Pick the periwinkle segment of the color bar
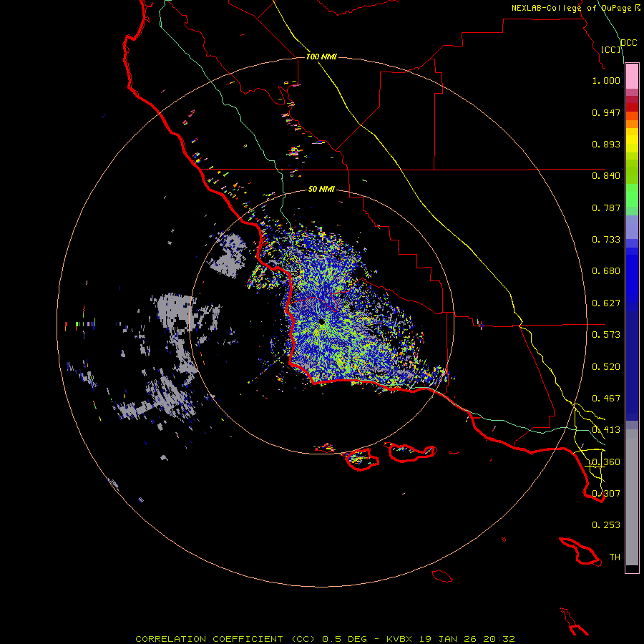This screenshot has height=644, width=644. 632,227
